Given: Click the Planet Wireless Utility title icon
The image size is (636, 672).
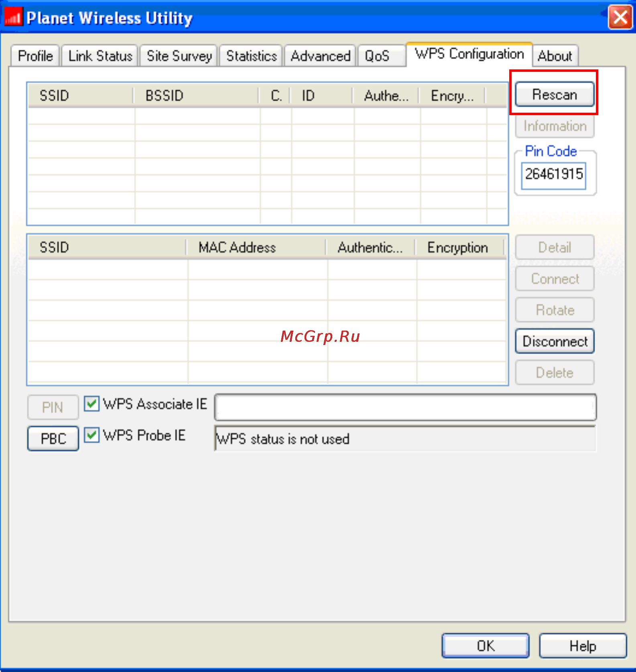Looking at the screenshot, I should tap(13, 17).
